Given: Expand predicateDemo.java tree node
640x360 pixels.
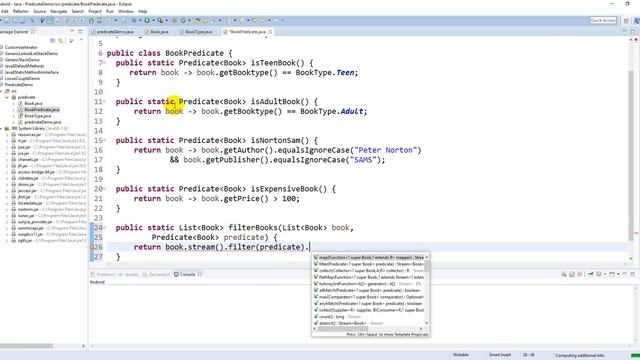Looking at the screenshot, I should click(13, 122).
